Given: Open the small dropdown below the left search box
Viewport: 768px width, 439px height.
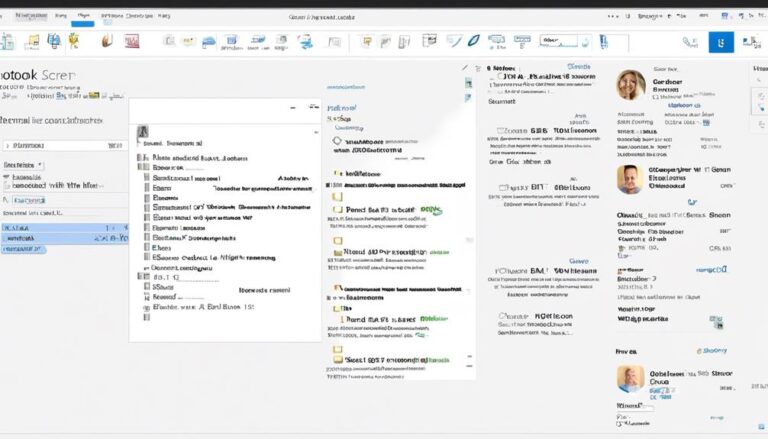Looking at the screenshot, I should (23, 165).
